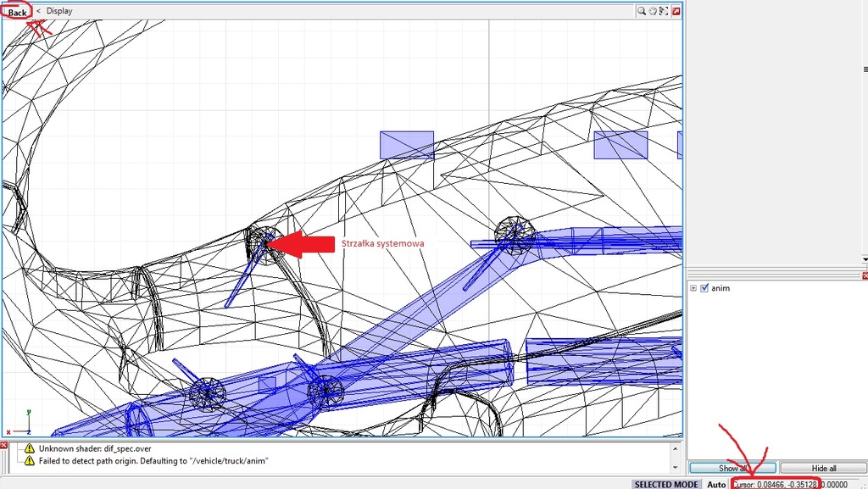Close the message log panel
Screen dimensions: 868x489
(x=4, y=445)
